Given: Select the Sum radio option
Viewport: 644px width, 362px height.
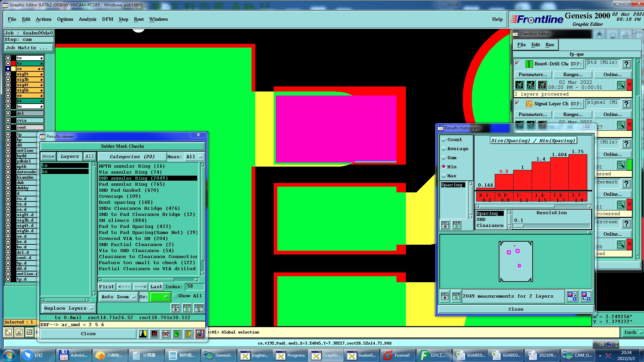Looking at the screenshot, I should click(444, 158).
